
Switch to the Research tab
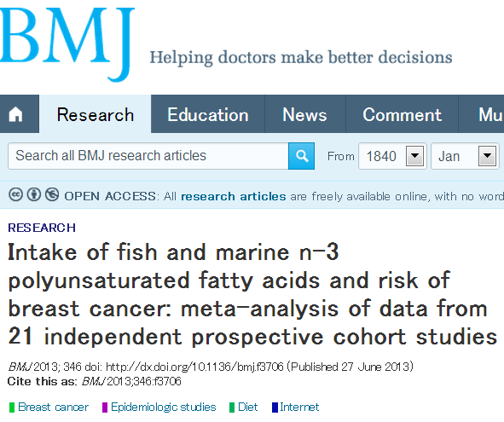coord(96,114)
